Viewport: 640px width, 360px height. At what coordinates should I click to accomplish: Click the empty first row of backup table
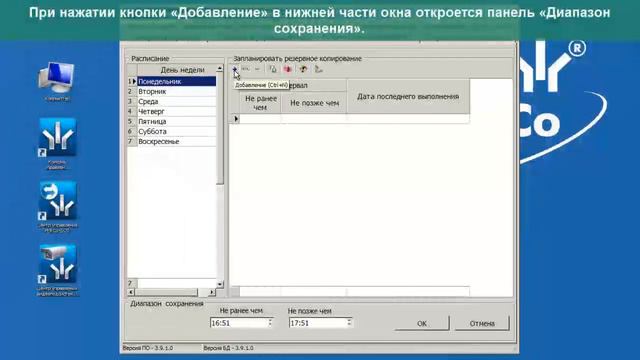[354, 119]
